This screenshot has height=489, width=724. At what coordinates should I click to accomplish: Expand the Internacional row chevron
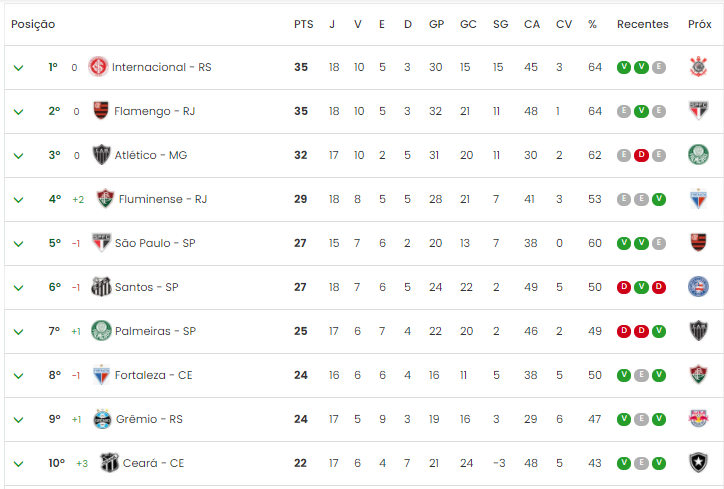point(18,68)
